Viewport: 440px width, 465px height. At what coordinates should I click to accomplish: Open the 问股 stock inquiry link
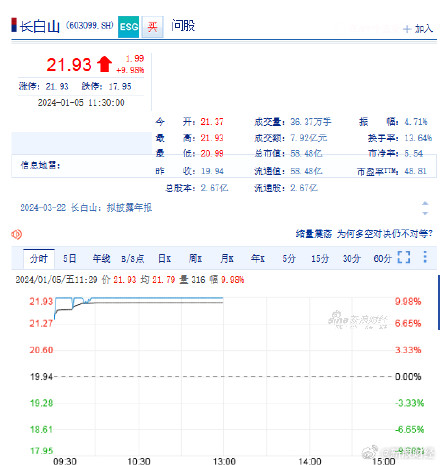pyautogui.click(x=183, y=26)
